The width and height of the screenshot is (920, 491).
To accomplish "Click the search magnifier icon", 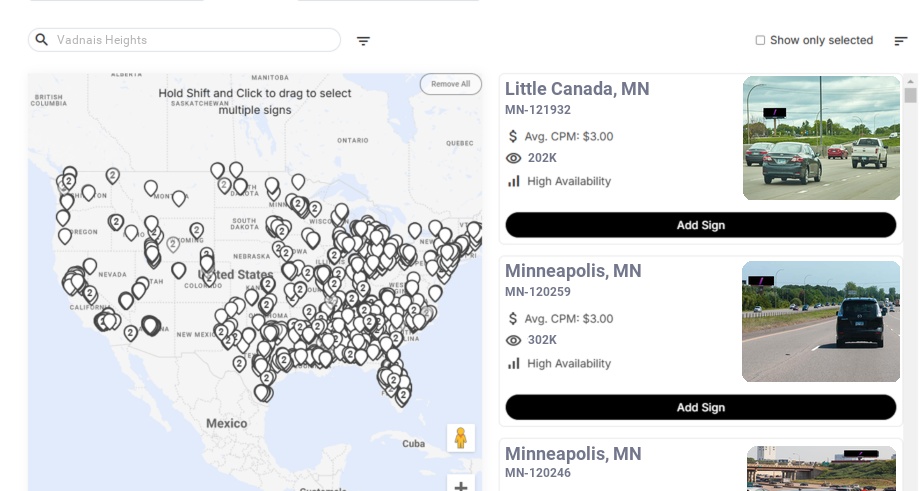I will [x=42, y=40].
